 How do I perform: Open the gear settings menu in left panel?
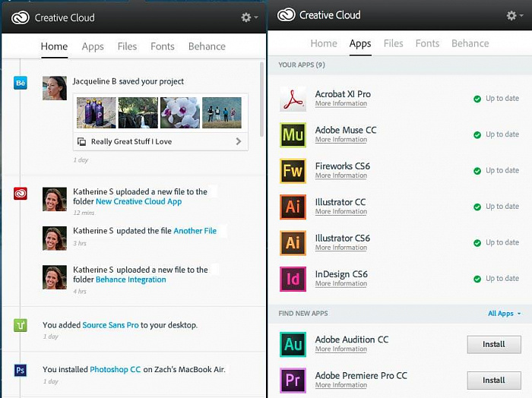pyautogui.click(x=249, y=17)
